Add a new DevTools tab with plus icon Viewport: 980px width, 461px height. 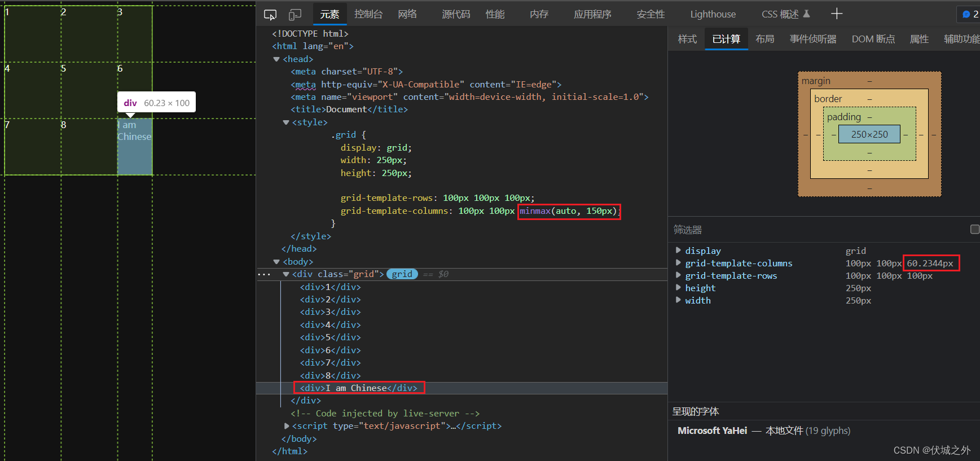click(x=837, y=14)
